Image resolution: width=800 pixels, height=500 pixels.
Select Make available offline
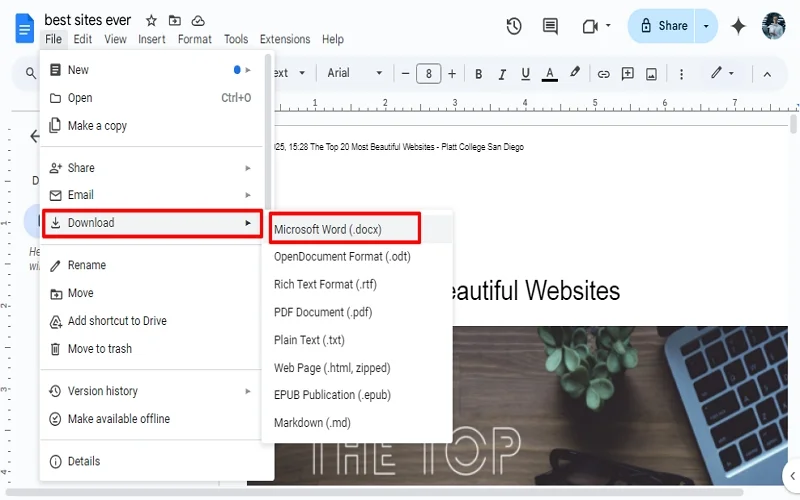pyautogui.click(x=152, y=419)
